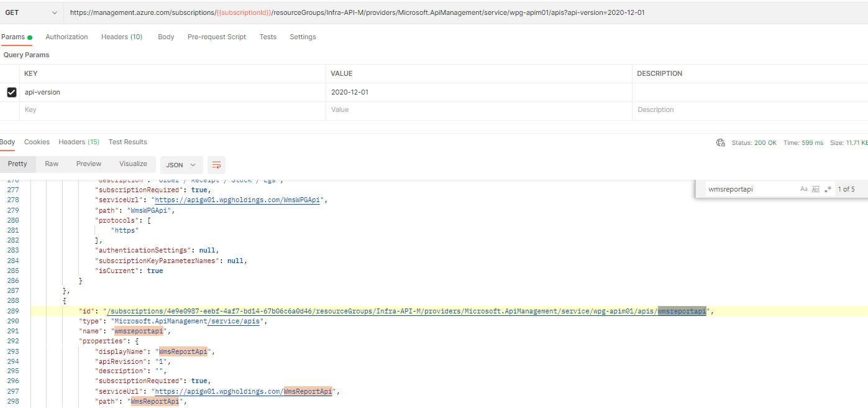Image resolution: width=868 pixels, height=408 pixels.
Task: Click the Time: 599 ms text
Action: [803, 142]
